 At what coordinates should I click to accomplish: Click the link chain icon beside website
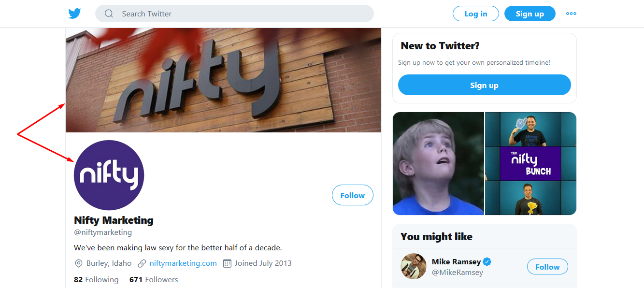tap(142, 263)
